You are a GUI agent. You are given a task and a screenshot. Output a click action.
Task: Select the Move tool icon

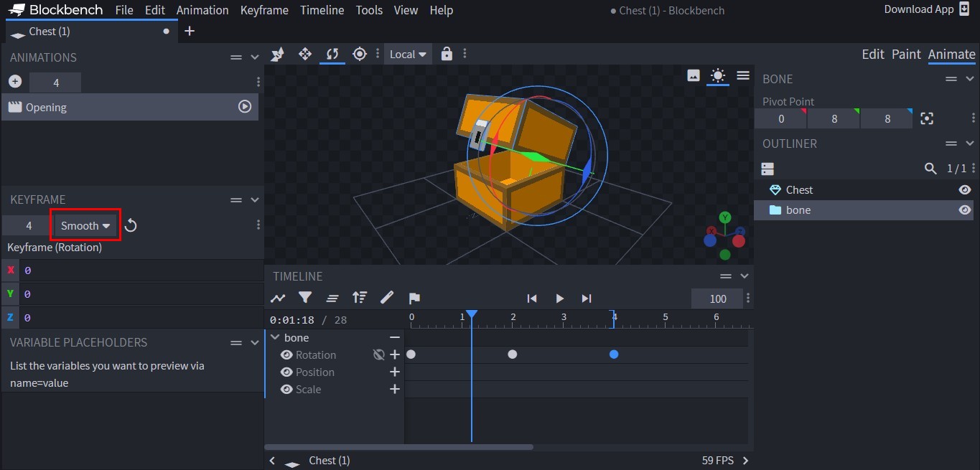[304, 54]
